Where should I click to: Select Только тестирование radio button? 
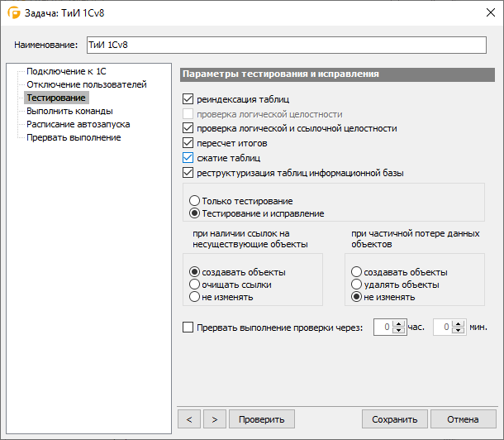click(194, 201)
